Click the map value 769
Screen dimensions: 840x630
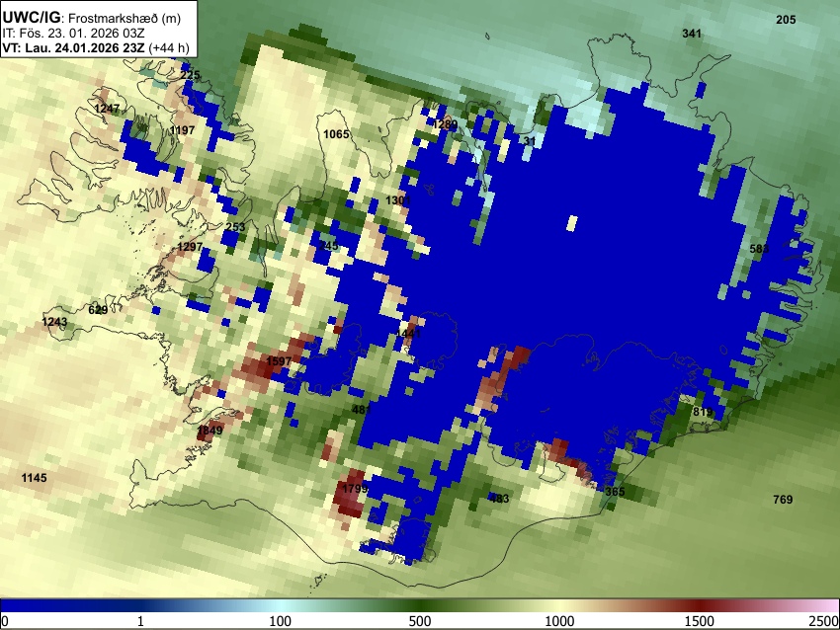[783, 500]
